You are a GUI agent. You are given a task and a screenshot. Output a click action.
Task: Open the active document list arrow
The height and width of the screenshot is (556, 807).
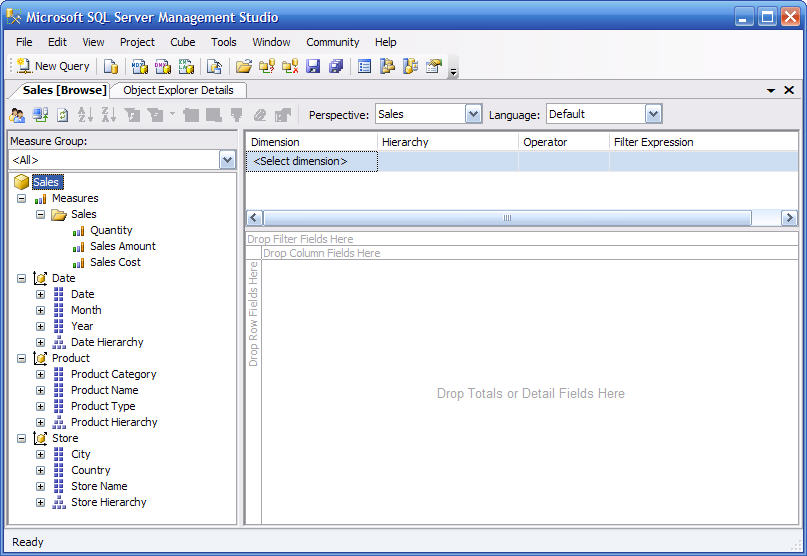coord(771,91)
